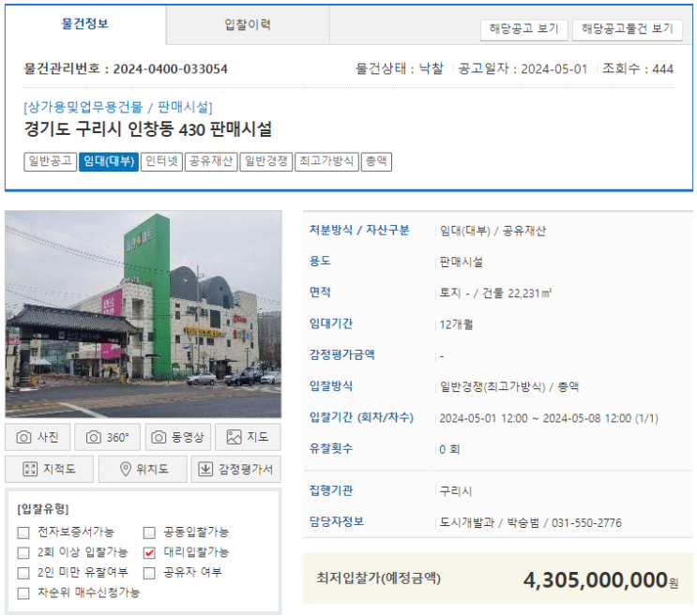Check the 차순위 매수신청가능 checkbox

click(23, 593)
